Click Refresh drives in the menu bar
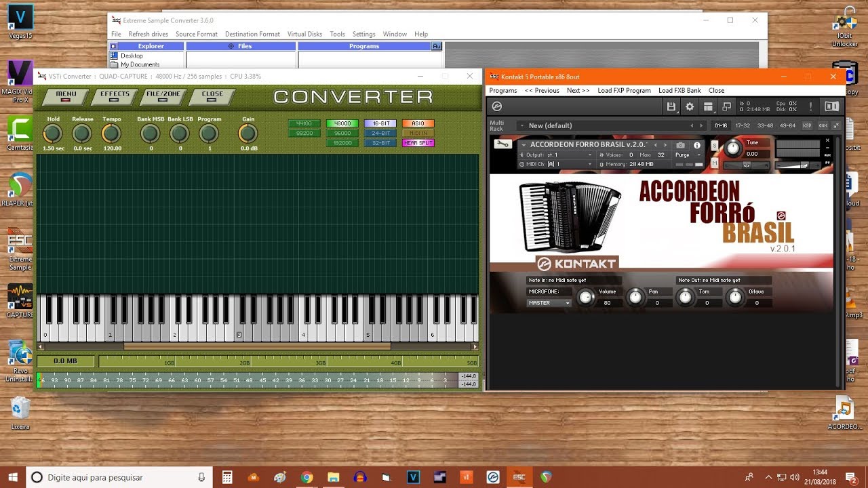 click(148, 34)
